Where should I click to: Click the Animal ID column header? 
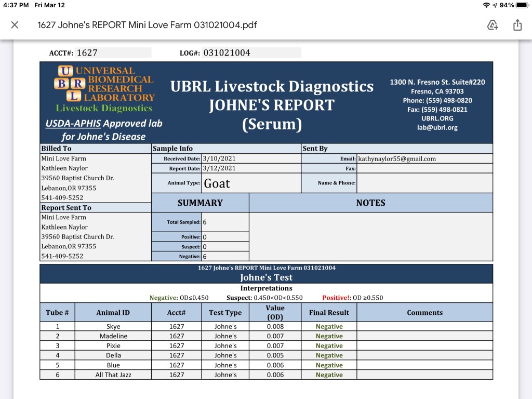[x=113, y=313]
